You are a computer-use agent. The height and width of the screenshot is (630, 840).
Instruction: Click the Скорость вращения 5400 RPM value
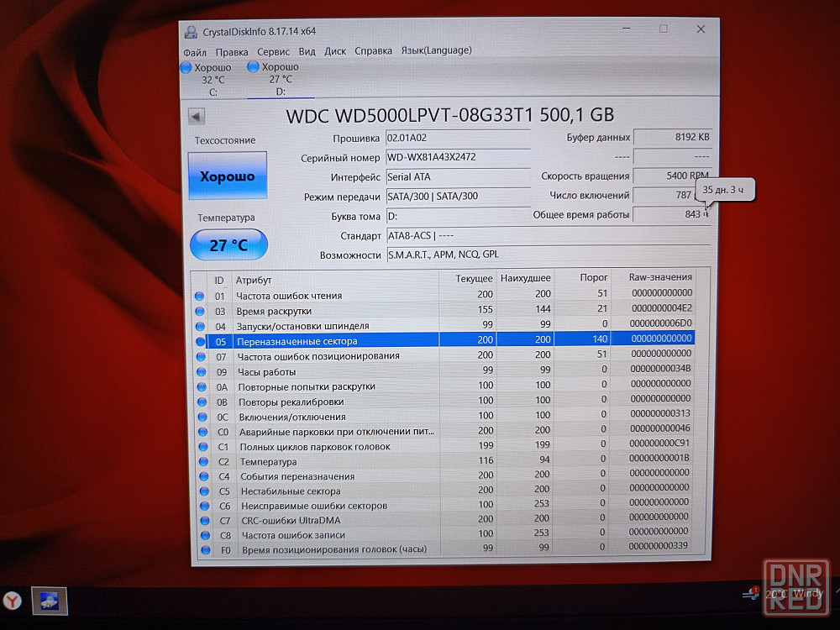[672, 176]
